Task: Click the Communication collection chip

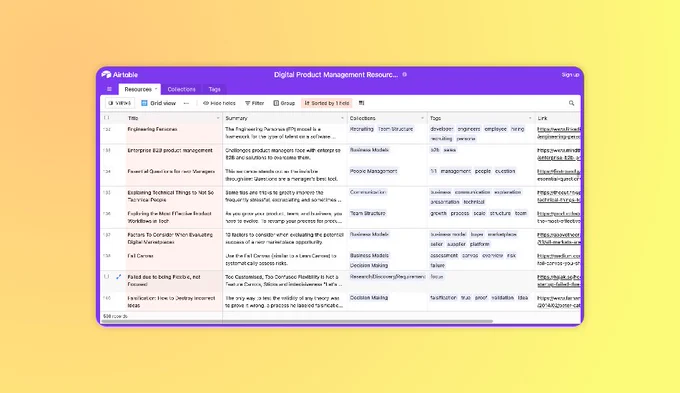Action: [x=368, y=192]
